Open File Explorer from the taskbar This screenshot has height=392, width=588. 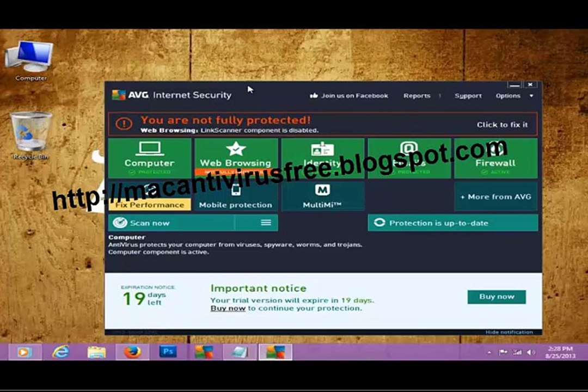[x=96, y=352]
